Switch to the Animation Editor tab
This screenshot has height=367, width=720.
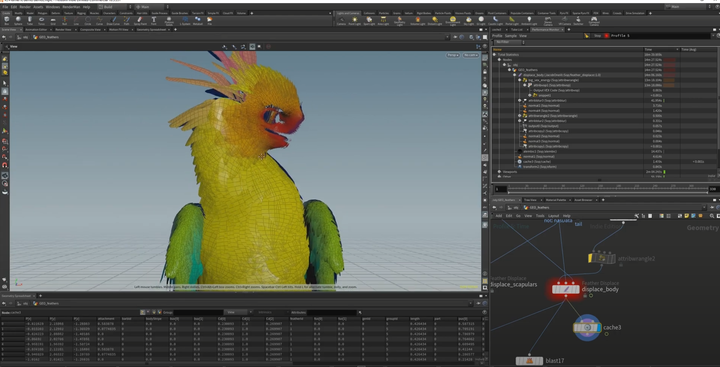(x=36, y=29)
